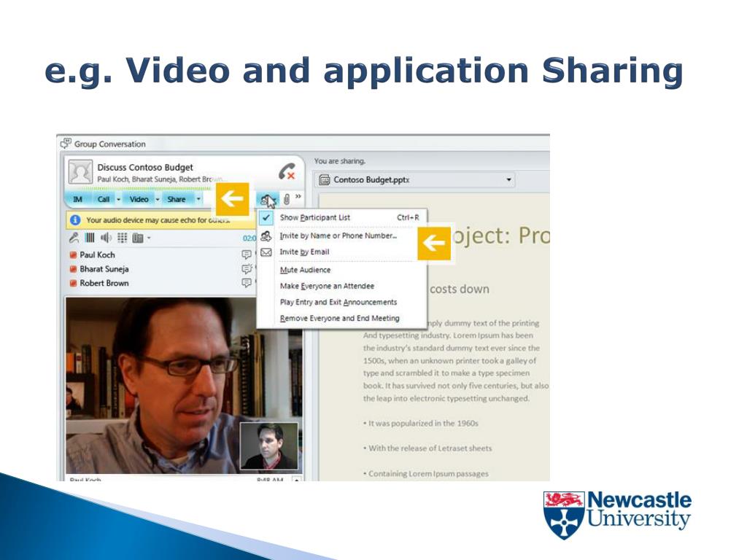Viewport: 747px width, 560px height.
Task: Click the Share button
Action: [x=177, y=200]
